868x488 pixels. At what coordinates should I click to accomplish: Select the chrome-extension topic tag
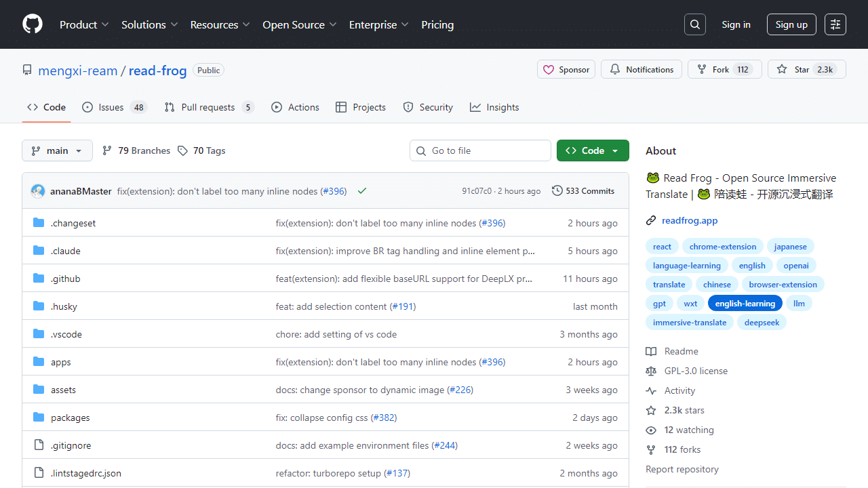pos(723,247)
